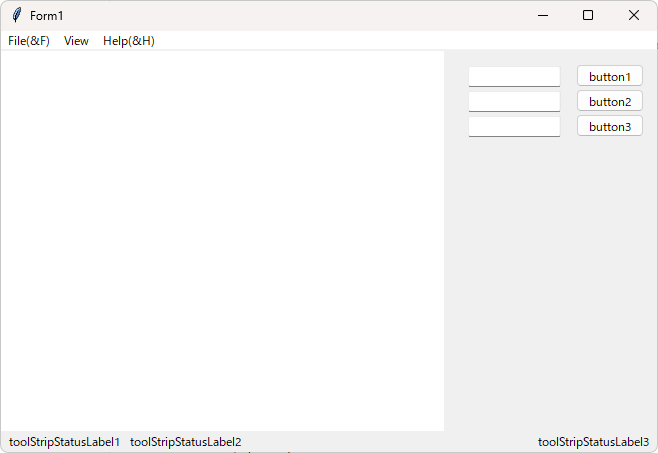658x453 pixels.
Task: Minimize the Form1 window
Action: pyautogui.click(x=543, y=16)
